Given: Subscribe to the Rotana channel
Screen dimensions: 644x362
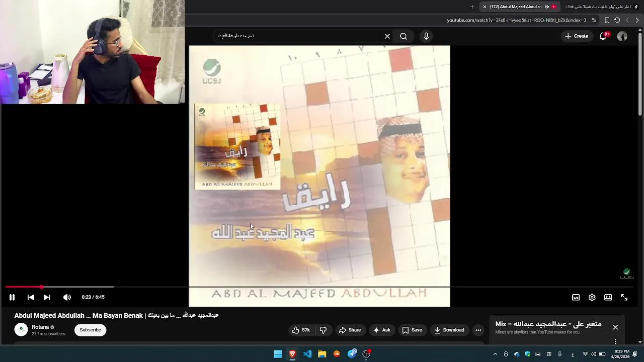Looking at the screenshot, I should click(91, 330).
